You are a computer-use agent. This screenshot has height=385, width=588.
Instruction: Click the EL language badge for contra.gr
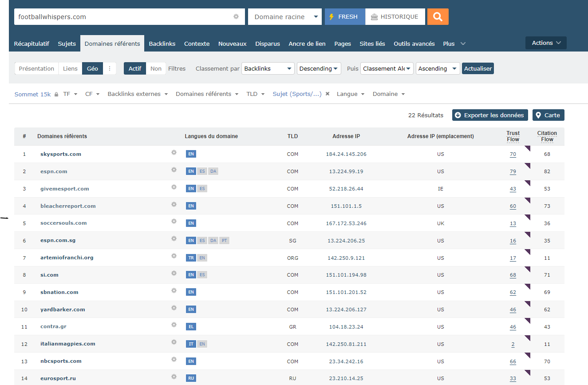[191, 326]
